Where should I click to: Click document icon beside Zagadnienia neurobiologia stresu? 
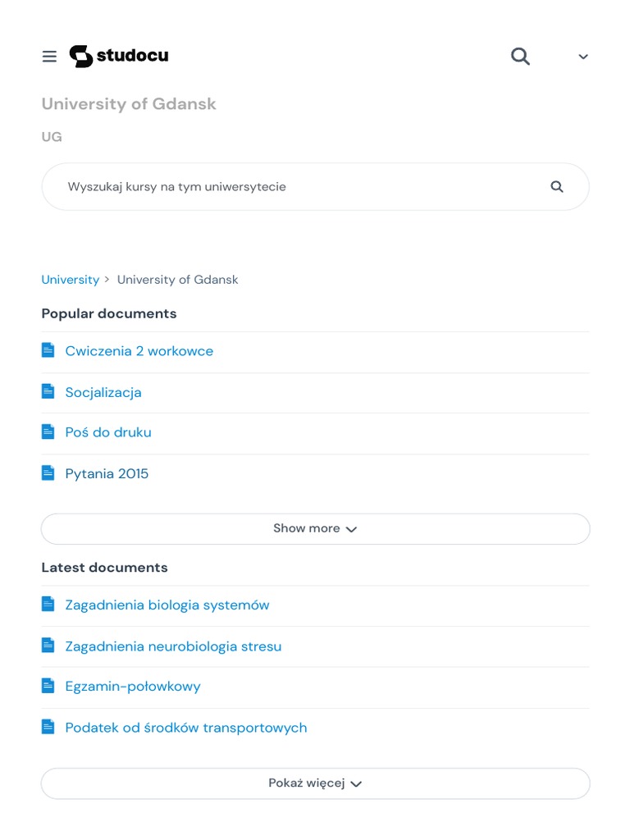[48, 646]
